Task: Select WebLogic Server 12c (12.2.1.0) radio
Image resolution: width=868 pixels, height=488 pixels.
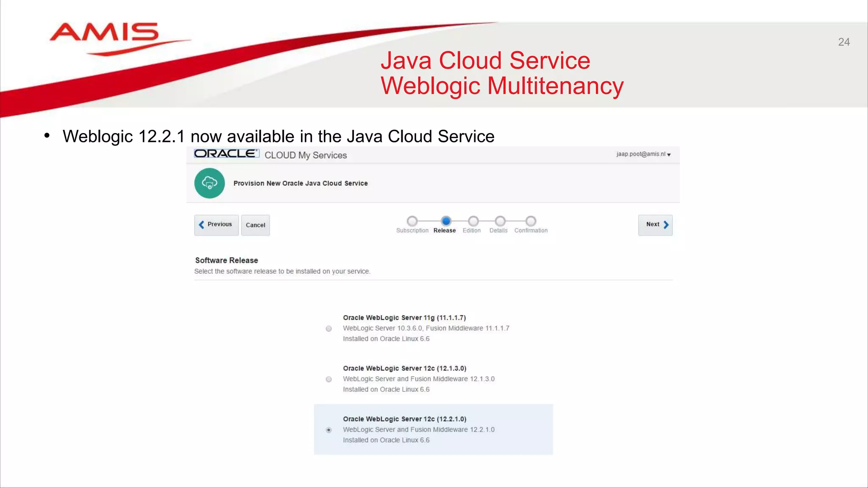Action: (x=328, y=430)
